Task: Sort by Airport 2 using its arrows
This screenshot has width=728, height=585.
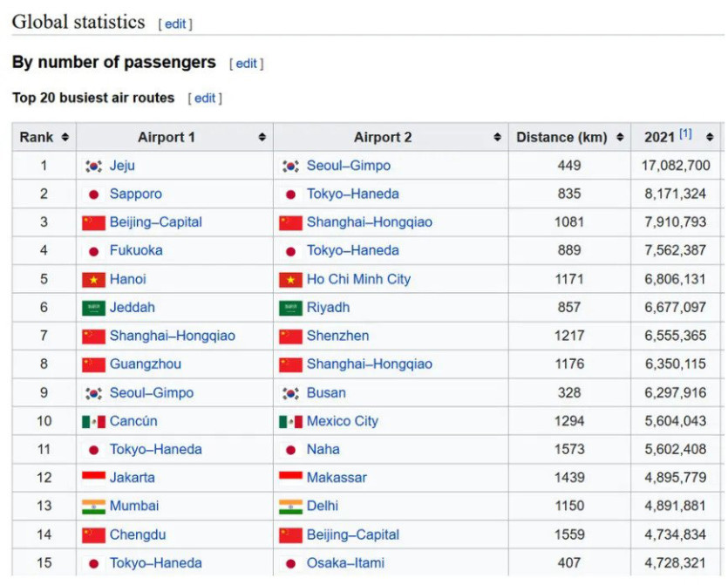Action: (x=497, y=138)
